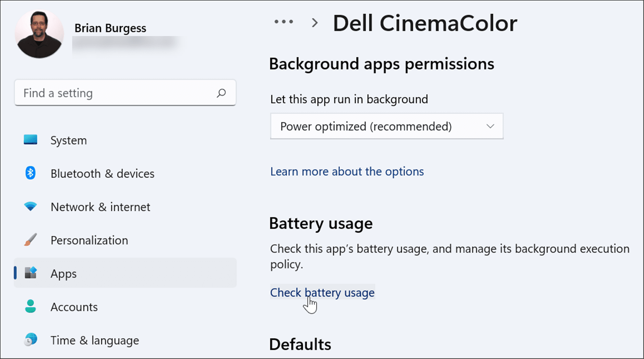The width and height of the screenshot is (644, 359).
Task: Click the Network & internet Wi-Fi icon
Action: [x=30, y=206]
